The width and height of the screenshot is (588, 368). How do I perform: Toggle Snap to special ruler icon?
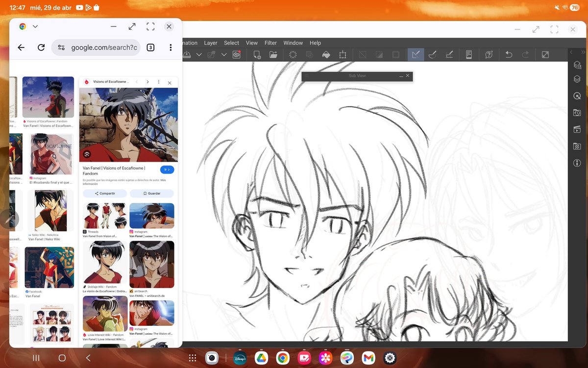(432, 55)
